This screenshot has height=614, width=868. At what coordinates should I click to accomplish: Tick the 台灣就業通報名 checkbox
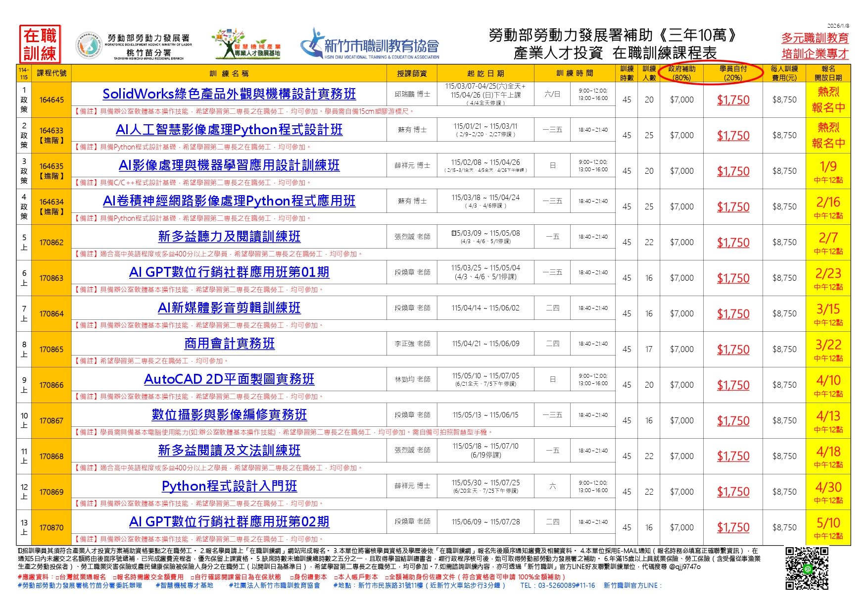pos(57,577)
